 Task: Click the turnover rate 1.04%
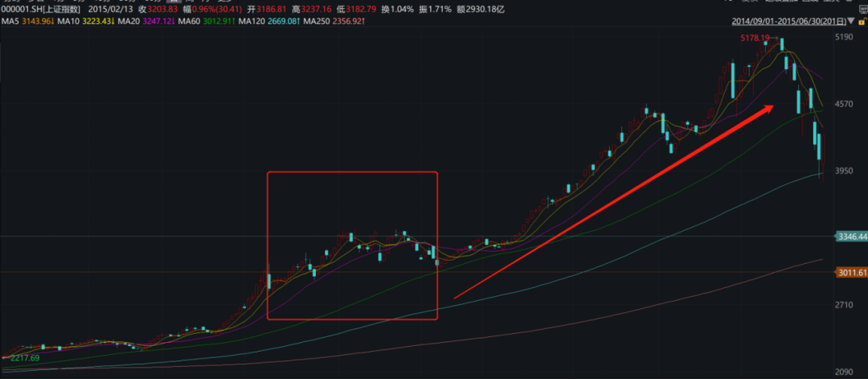tap(403, 10)
